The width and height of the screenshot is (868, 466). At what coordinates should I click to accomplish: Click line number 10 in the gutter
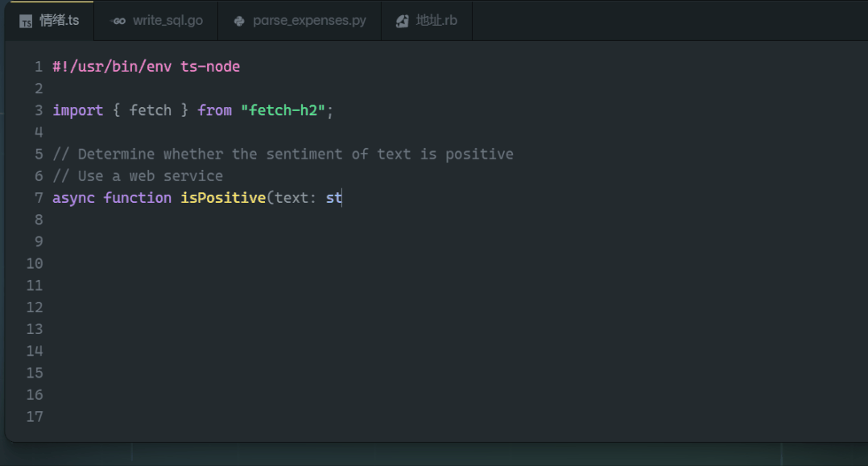[x=35, y=264]
